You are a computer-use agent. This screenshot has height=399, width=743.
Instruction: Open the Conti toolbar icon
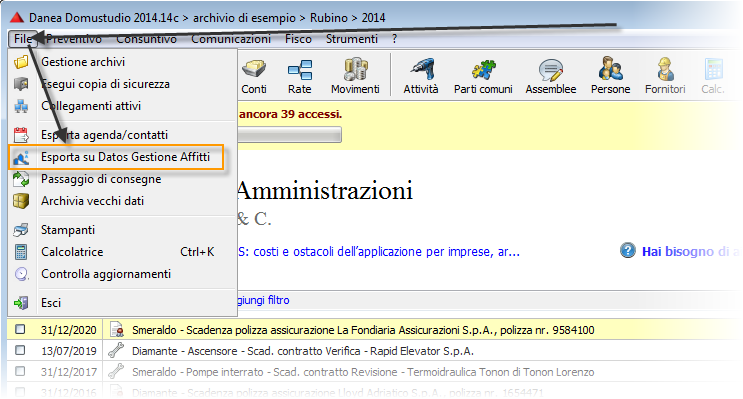(254, 70)
